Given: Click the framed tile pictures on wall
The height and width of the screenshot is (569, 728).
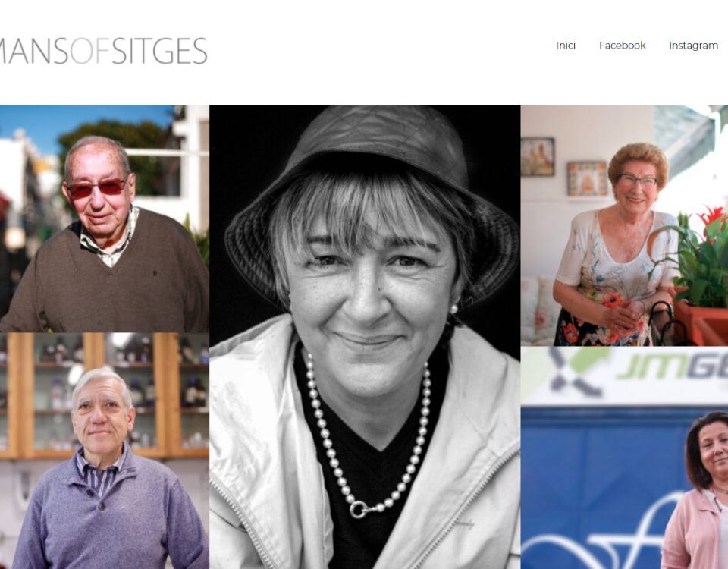Looking at the screenshot, I should tap(564, 167).
